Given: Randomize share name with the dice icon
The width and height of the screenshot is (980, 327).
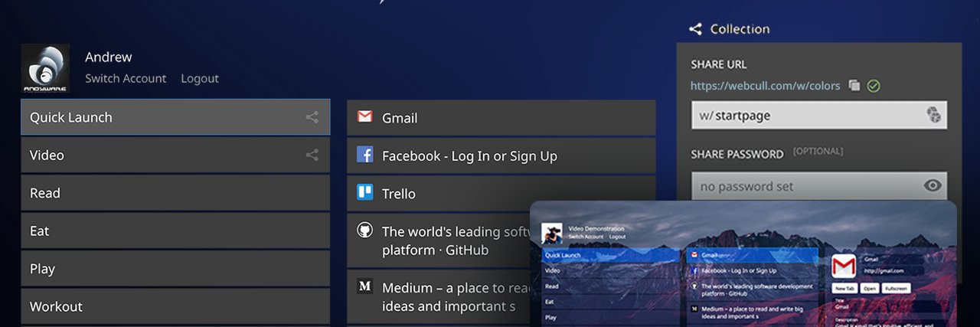Looking at the screenshot, I should pyautogui.click(x=933, y=115).
